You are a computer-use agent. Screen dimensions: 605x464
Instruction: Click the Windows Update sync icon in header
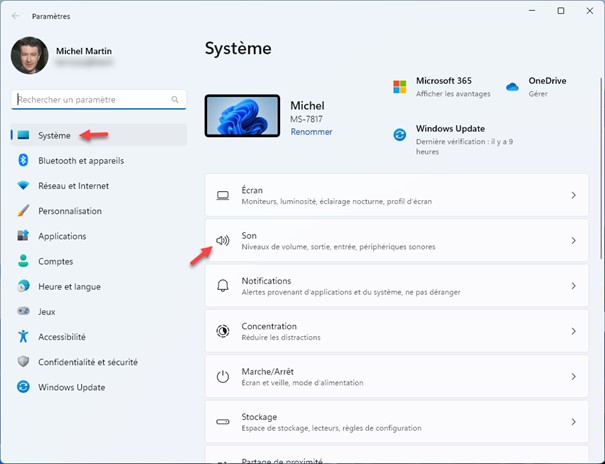400,134
